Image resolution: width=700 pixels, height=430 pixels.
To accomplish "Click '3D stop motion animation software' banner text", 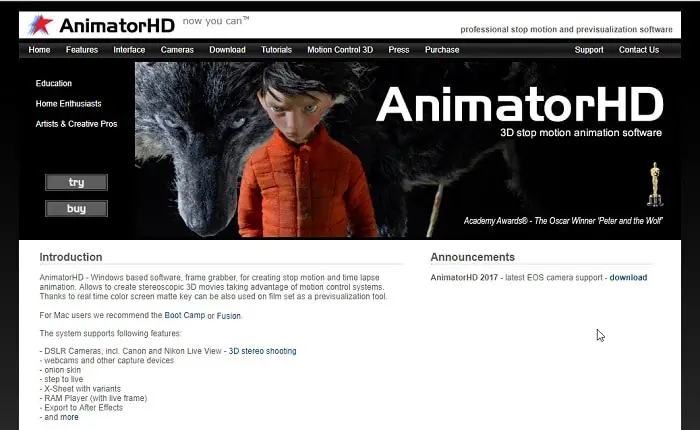I will pyautogui.click(x=581, y=133).
